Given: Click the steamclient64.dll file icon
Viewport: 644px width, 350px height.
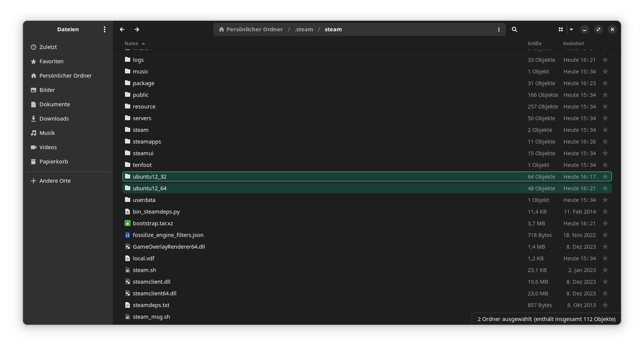Looking at the screenshot, I should [128, 293].
